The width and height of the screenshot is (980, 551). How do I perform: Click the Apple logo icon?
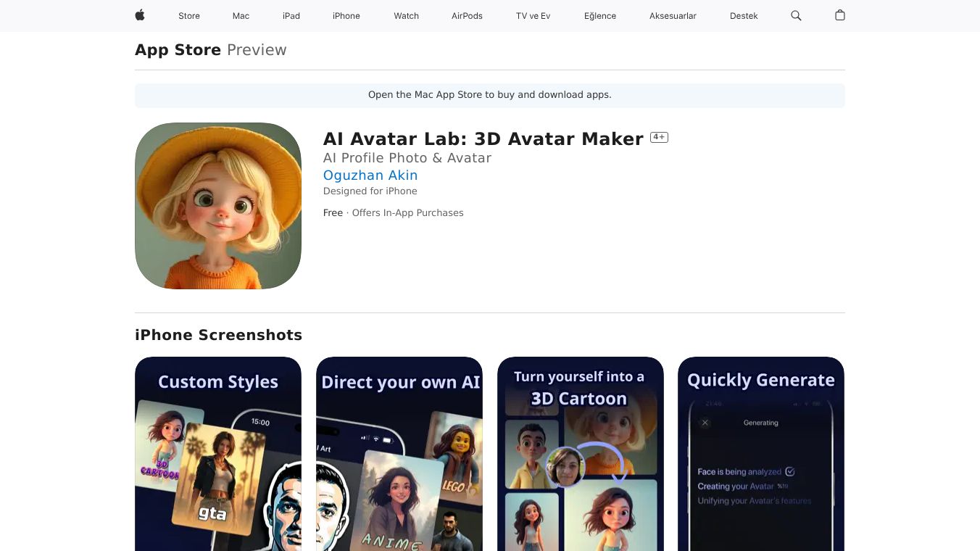(x=140, y=15)
